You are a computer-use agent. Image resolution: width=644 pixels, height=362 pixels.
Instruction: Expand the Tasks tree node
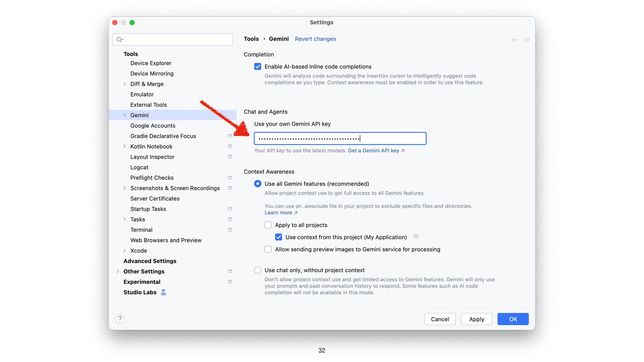pos(125,219)
